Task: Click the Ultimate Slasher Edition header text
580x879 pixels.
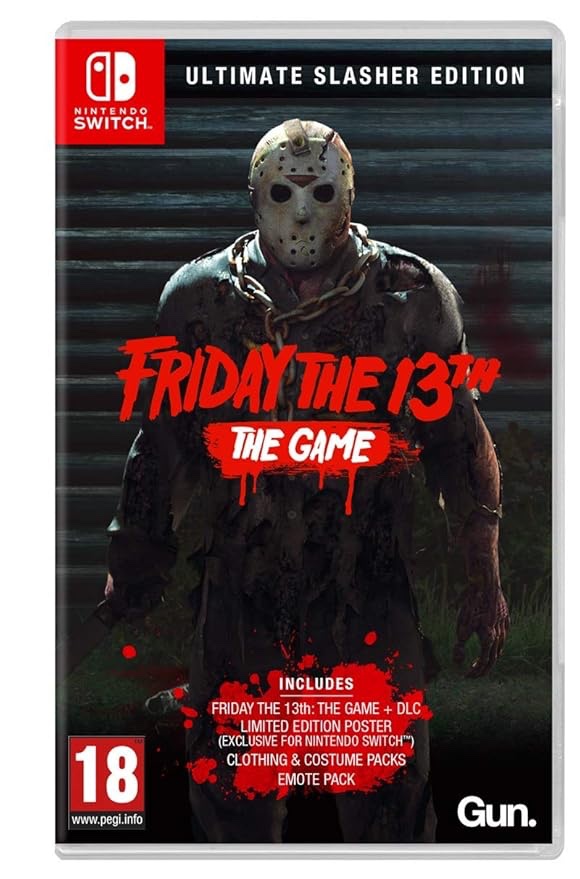Action: [355, 76]
